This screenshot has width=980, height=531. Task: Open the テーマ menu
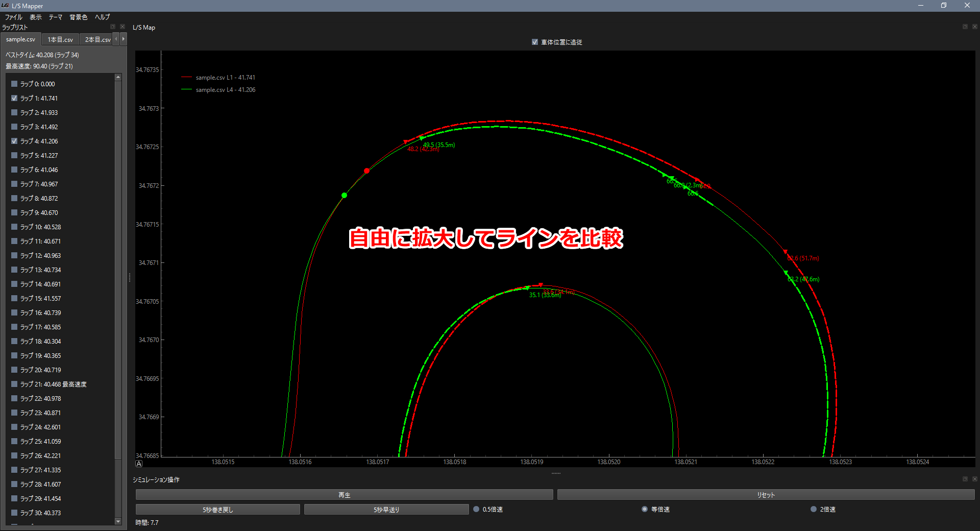[55, 17]
